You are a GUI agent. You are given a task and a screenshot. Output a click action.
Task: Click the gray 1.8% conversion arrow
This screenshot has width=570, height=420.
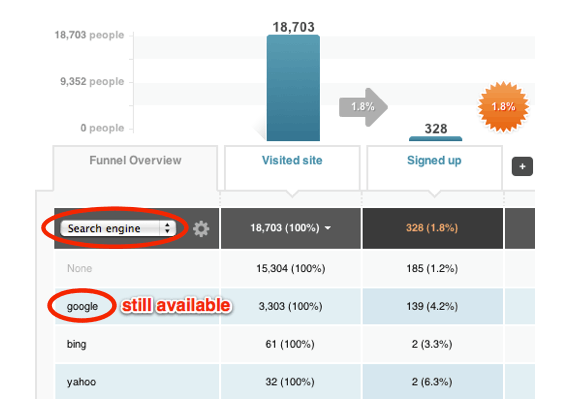click(x=363, y=107)
